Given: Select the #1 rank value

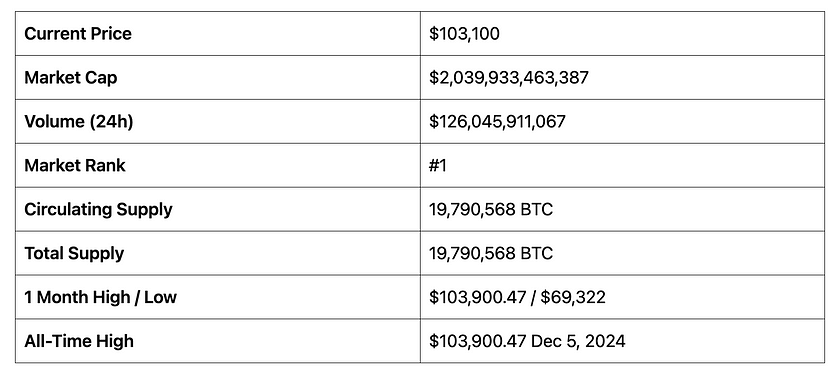Looking at the screenshot, I should point(438,165).
